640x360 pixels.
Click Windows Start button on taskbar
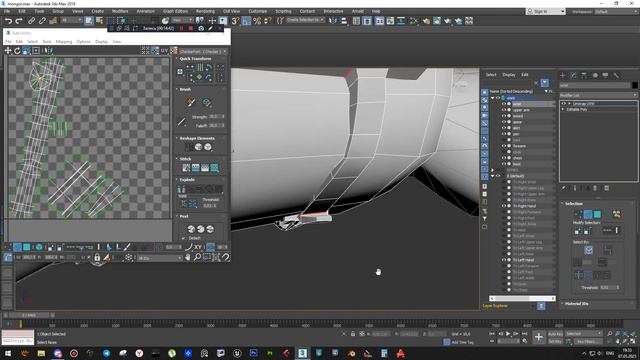(x=8, y=353)
